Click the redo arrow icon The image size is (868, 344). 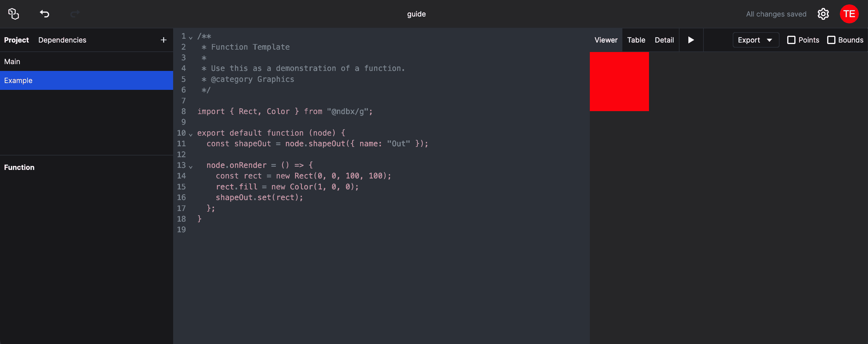coord(75,14)
